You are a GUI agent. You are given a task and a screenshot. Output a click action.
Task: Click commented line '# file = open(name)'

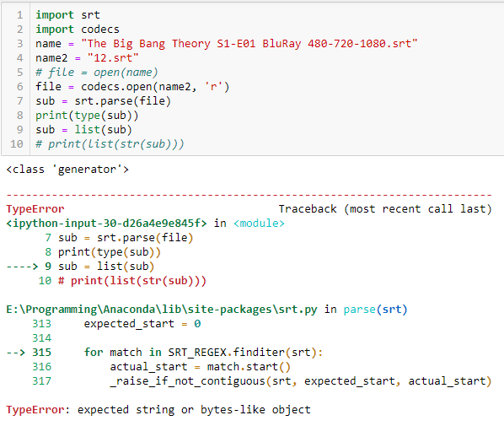97,73
